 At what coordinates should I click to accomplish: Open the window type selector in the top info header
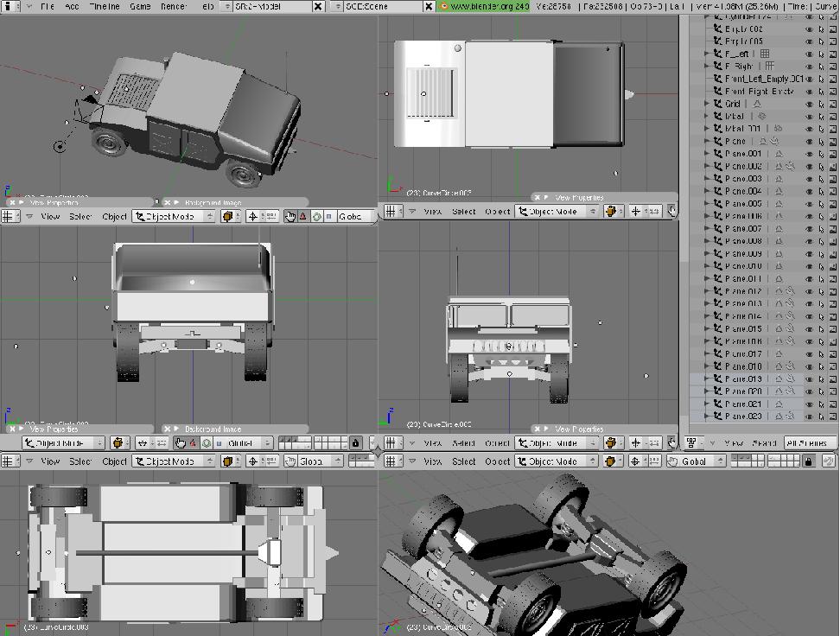click(x=10, y=6)
